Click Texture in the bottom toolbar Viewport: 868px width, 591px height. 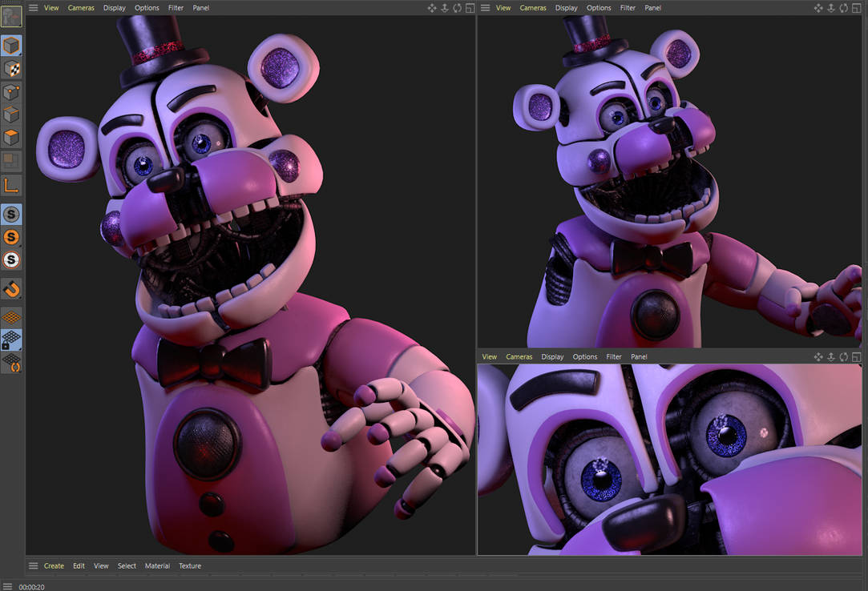[190, 565]
